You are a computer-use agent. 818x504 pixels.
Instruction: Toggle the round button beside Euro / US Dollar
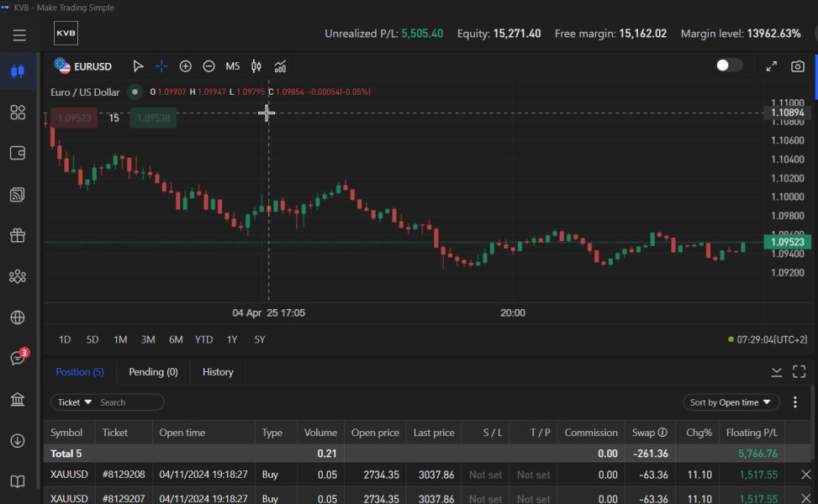[x=135, y=92]
